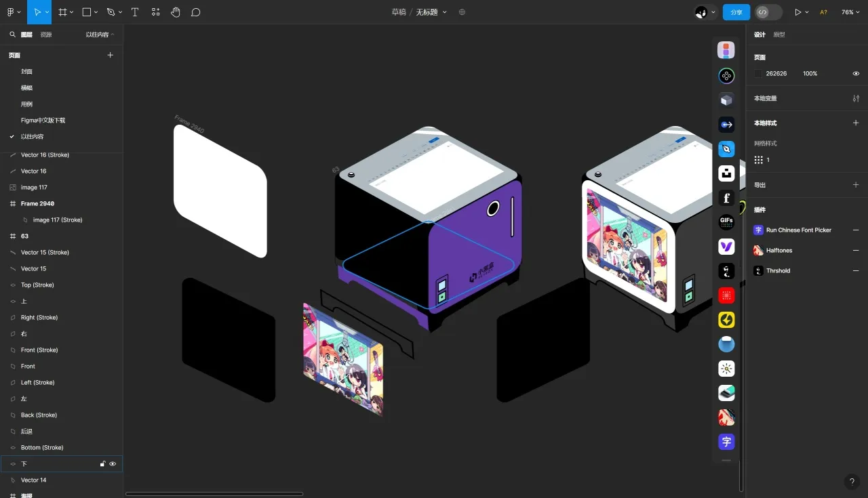Viewport: 868px width, 498px height.
Task: Open the Resources components tool
Action: coord(156,12)
